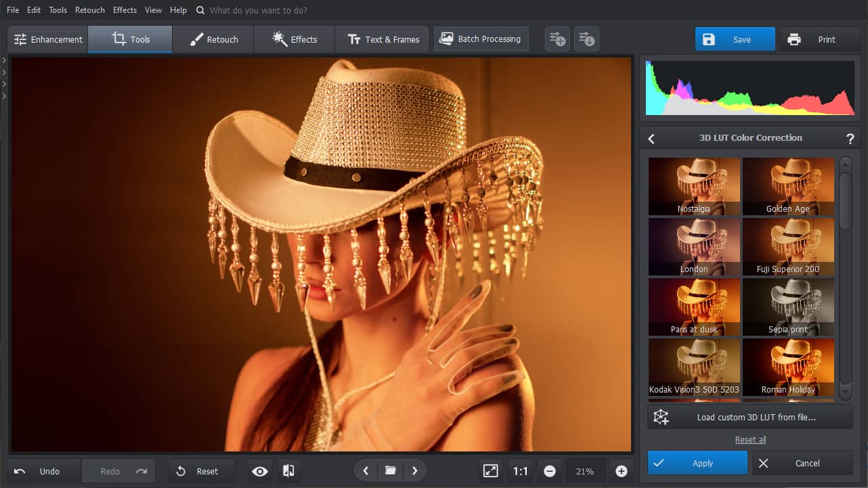Open 3D LUT panel help via question mark

pos(850,138)
